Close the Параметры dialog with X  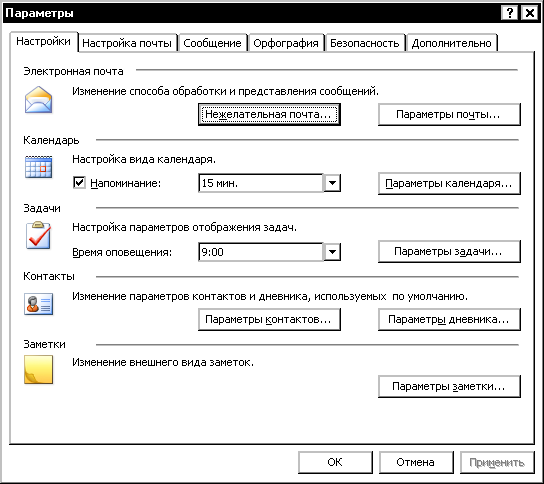pos(530,13)
